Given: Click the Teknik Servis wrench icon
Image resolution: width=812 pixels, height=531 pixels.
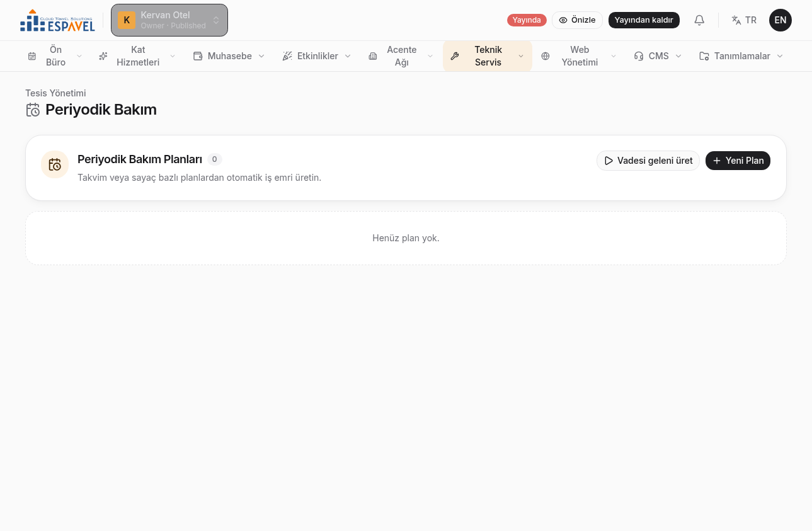Looking at the screenshot, I should [455, 56].
